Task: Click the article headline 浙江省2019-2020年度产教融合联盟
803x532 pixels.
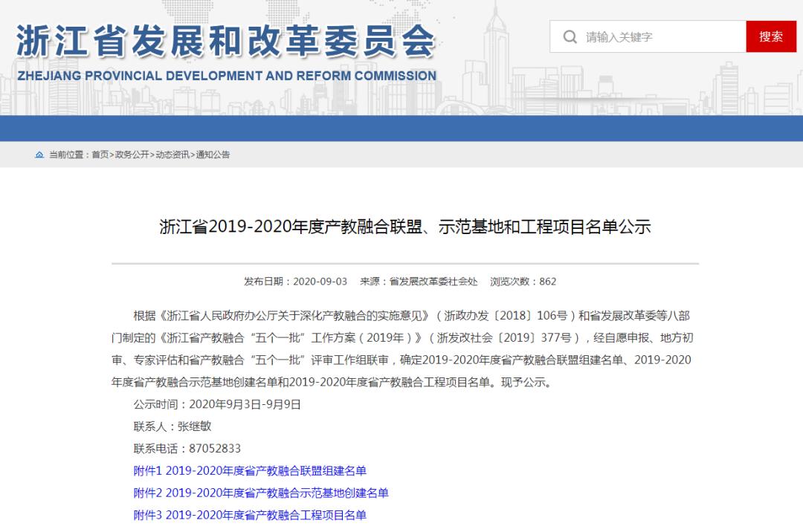Action: pyautogui.click(x=404, y=227)
